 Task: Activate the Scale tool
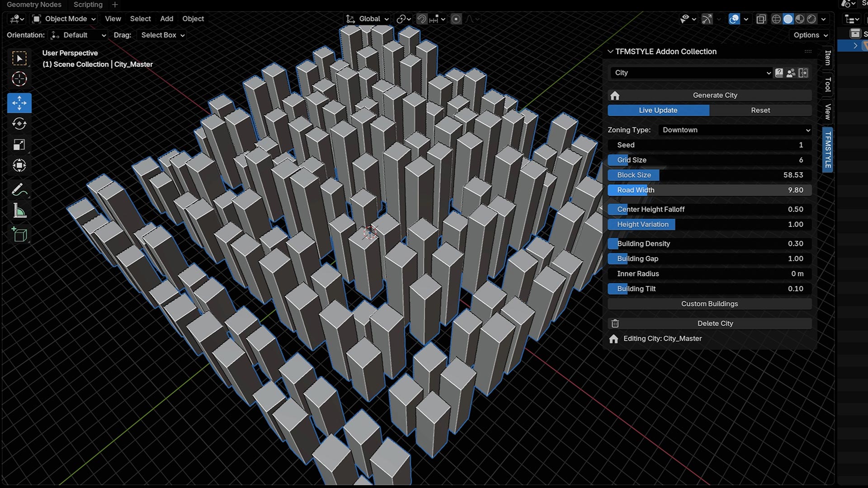(x=19, y=145)
